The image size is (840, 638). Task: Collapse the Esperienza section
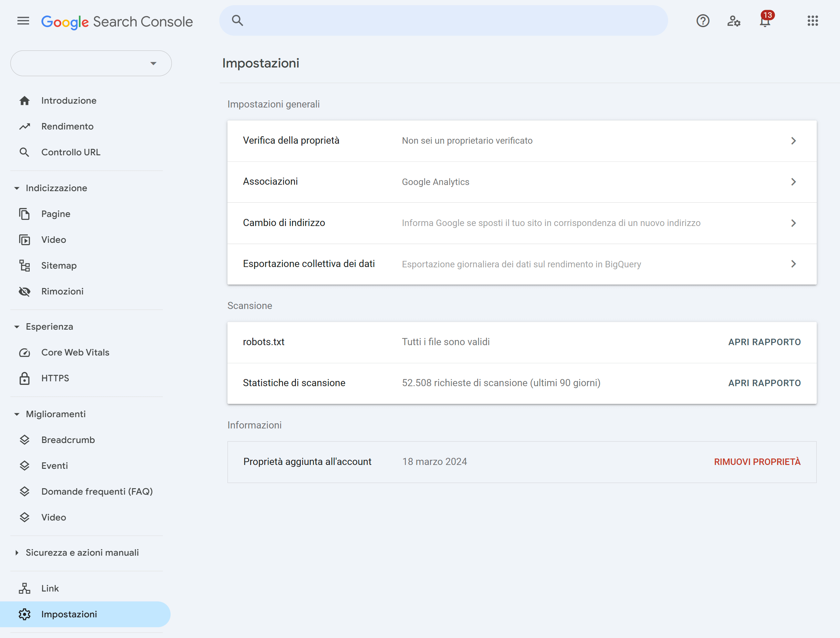pos(17,327)
